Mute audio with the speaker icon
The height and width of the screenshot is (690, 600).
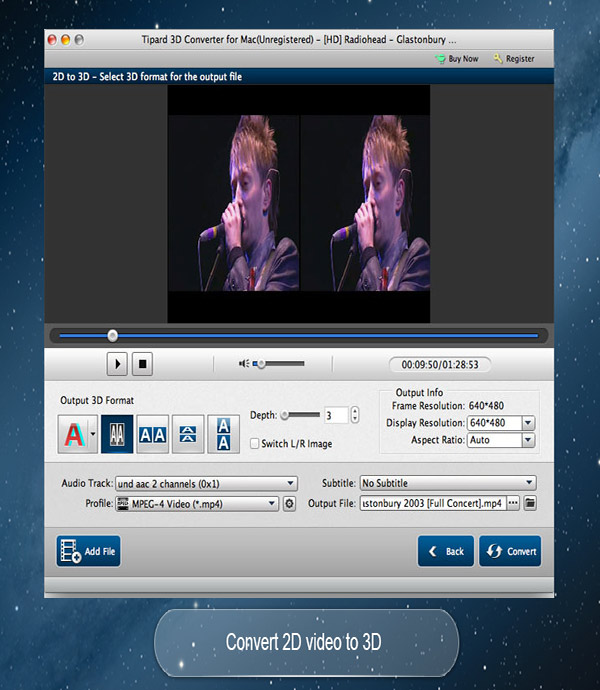click(x=244, y=364)
